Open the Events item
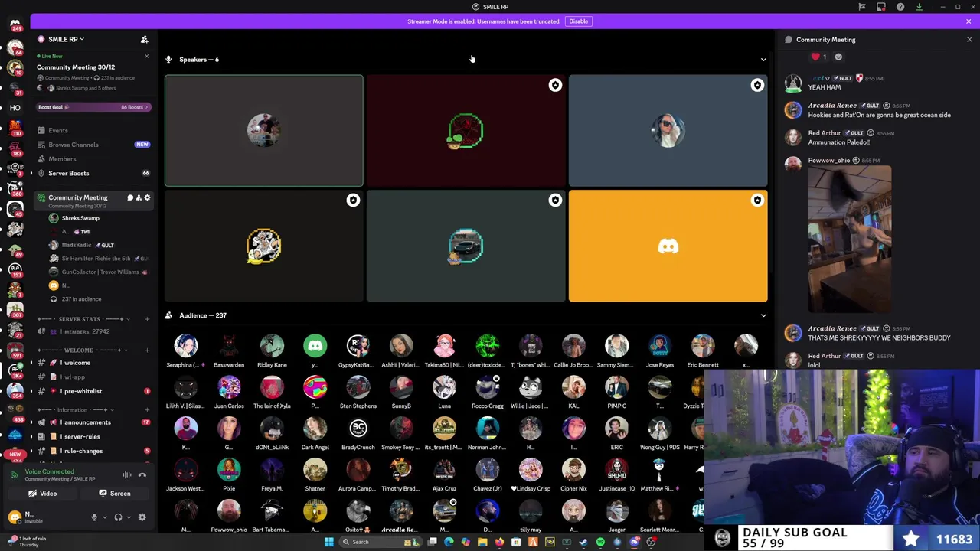This screenshot has width=980, height=551. (x=57, y=131)
